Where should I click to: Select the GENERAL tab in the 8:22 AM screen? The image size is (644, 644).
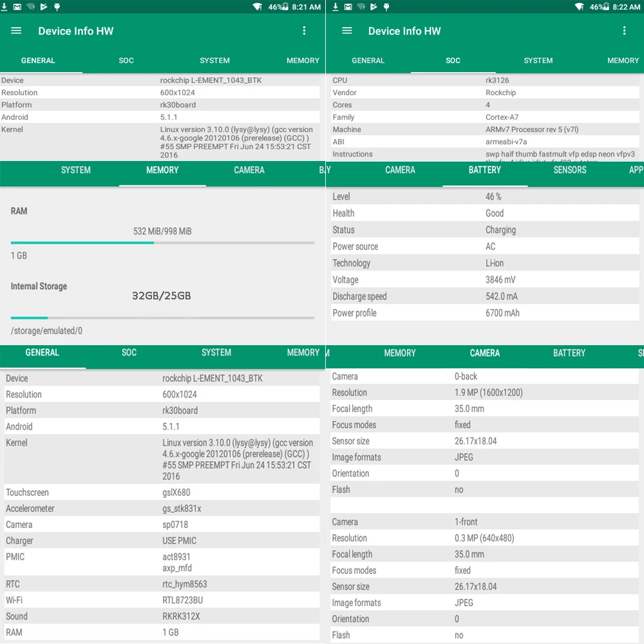(368, 61)
